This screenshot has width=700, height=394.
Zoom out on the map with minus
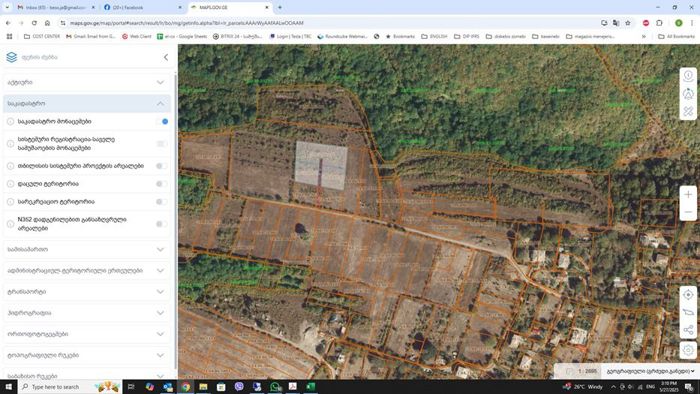pos(688,212)
